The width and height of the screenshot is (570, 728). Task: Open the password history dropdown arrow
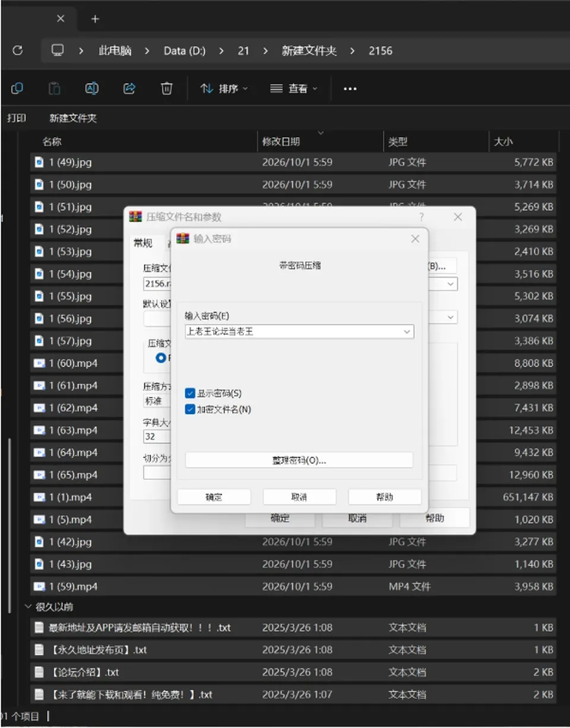407,332
